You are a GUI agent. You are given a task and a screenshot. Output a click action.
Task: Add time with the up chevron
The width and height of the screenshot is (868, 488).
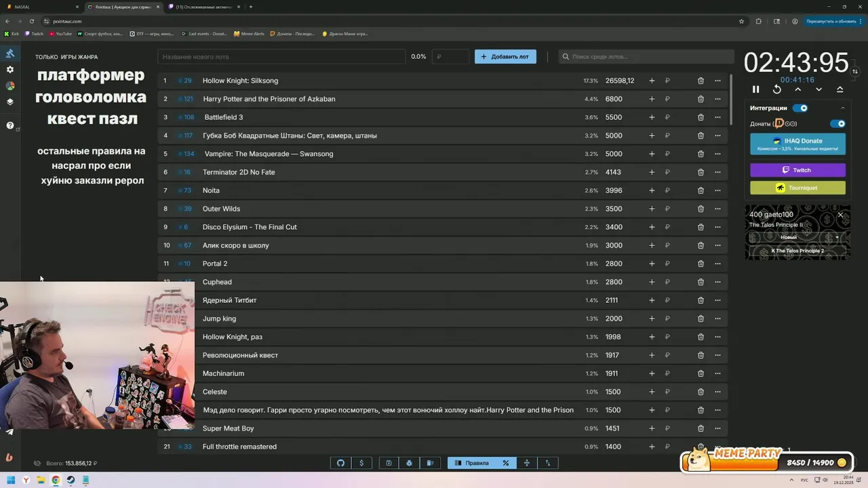coord(798,89)
